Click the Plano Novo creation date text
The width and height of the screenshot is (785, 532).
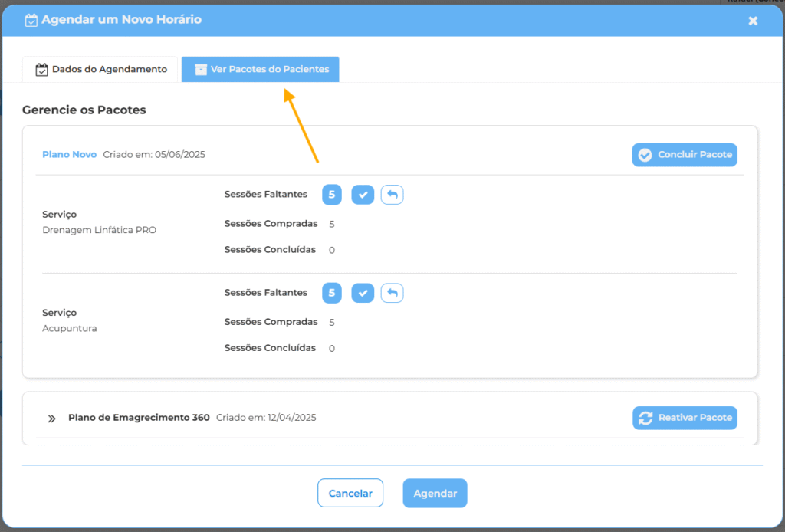154,154
